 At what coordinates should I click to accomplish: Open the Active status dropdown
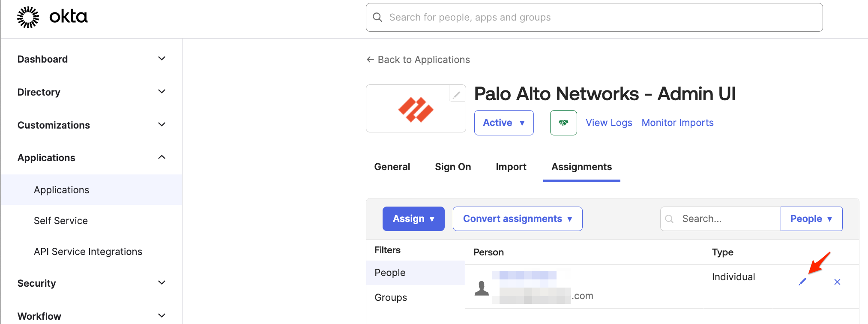pos(504,123)
